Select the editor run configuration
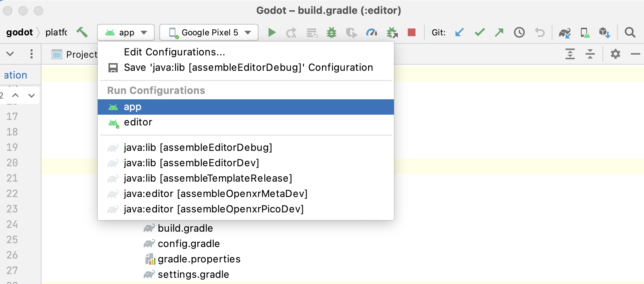644x284 pixels. [138, 122]
